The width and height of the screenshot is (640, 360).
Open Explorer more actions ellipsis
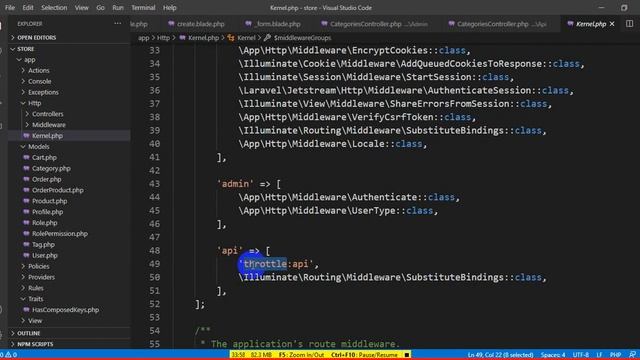coord(118,24)
